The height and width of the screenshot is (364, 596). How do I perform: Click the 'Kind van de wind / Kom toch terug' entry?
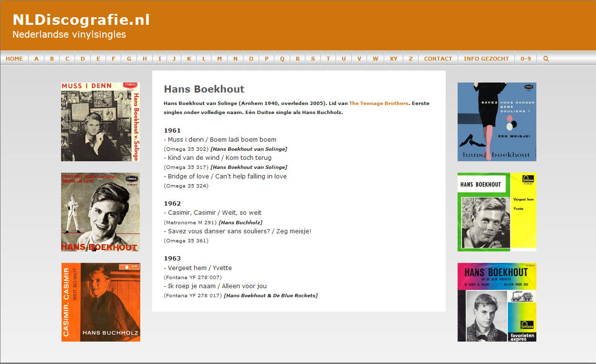pyautogui.click(x=218, y=158)
